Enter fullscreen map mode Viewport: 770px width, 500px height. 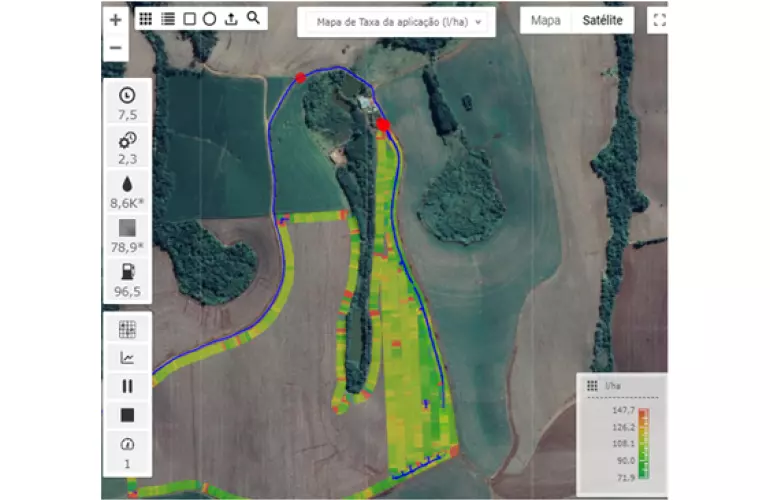click(658, 19)
